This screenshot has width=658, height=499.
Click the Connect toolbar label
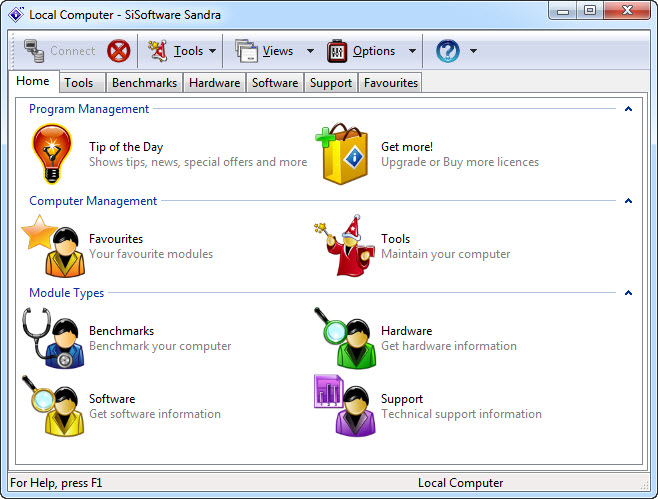click(x=73, y=51)
